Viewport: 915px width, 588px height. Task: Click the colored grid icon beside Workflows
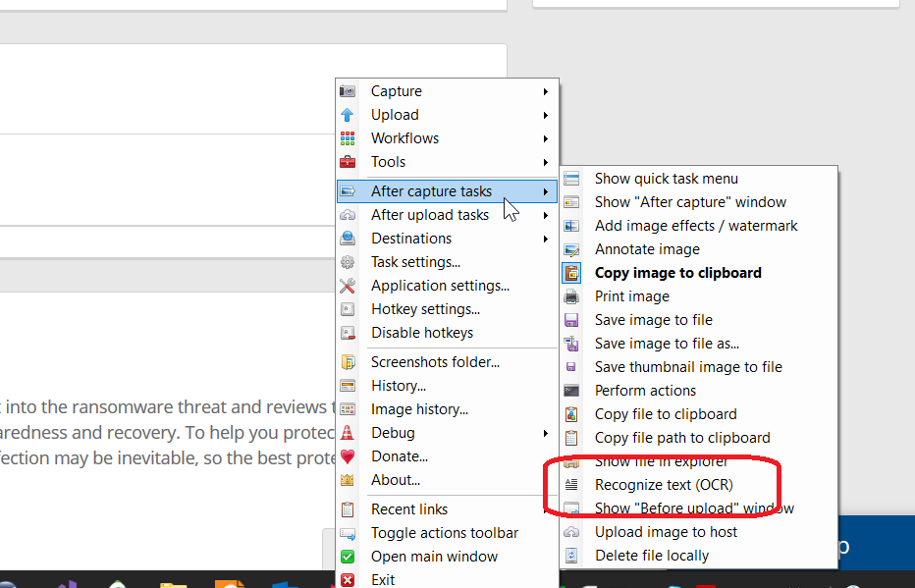coord(348,138)
